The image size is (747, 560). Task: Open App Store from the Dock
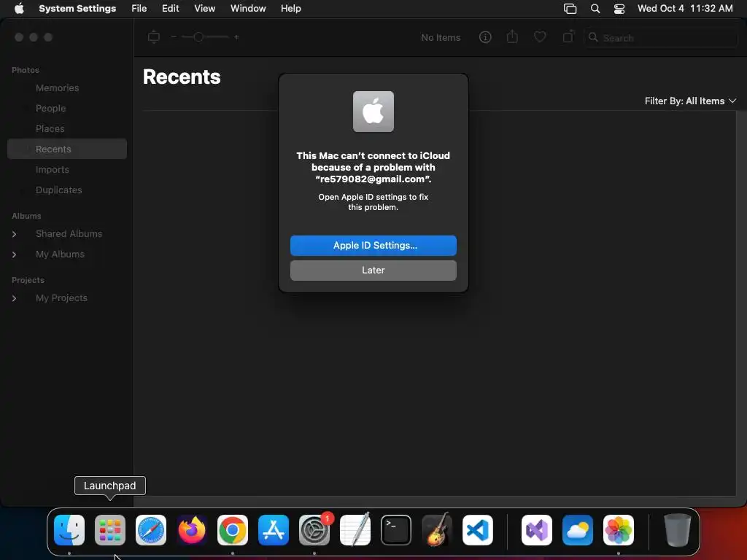point(274,530)
